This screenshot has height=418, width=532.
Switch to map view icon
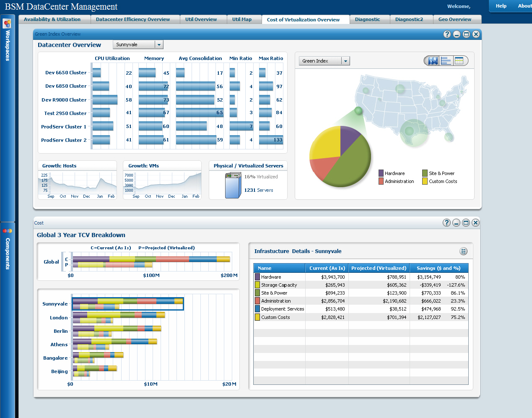pyautogui.click(x=433, y=61)
